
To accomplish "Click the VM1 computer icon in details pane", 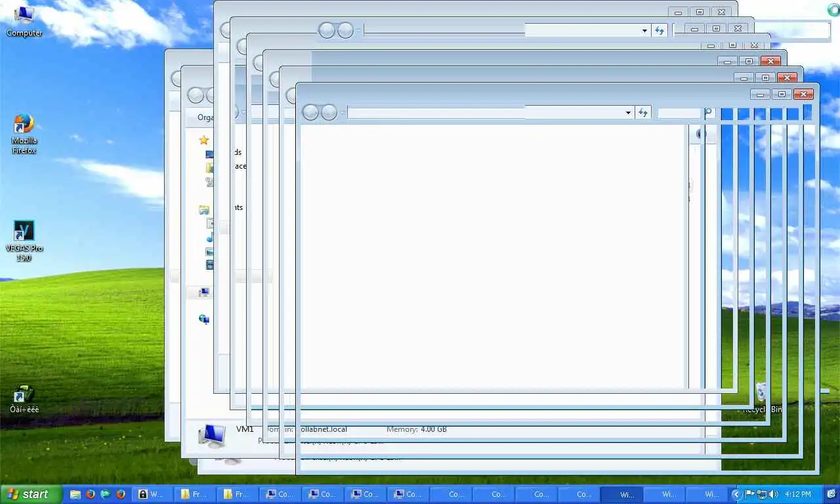I will point(211,435).
